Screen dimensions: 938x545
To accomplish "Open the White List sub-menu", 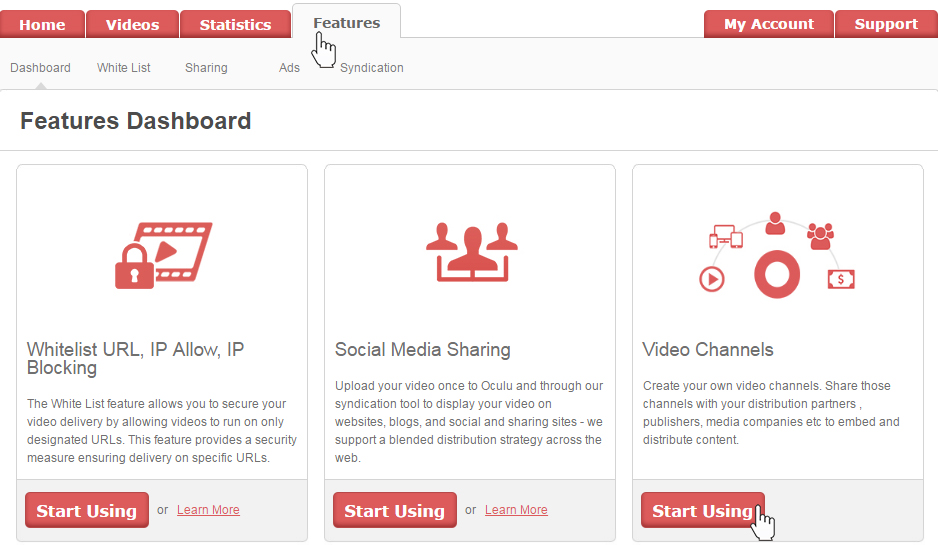I will pos(124,68).
